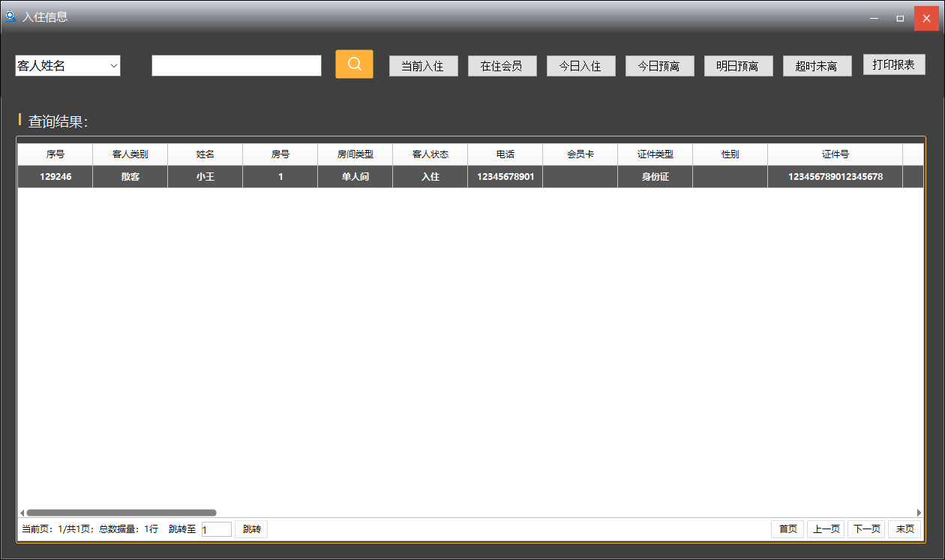Show 今日预离 departures
This screenshot has width=945, height=560.
[659, 66]
